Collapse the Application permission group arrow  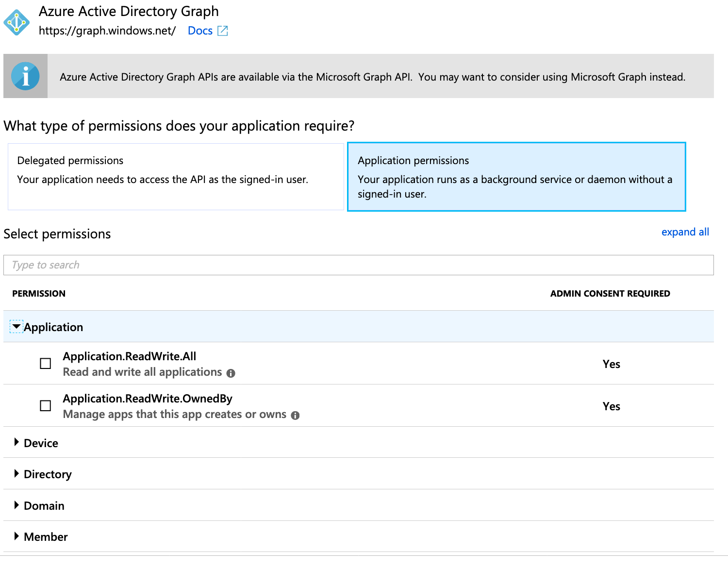[x=17, y=327]
